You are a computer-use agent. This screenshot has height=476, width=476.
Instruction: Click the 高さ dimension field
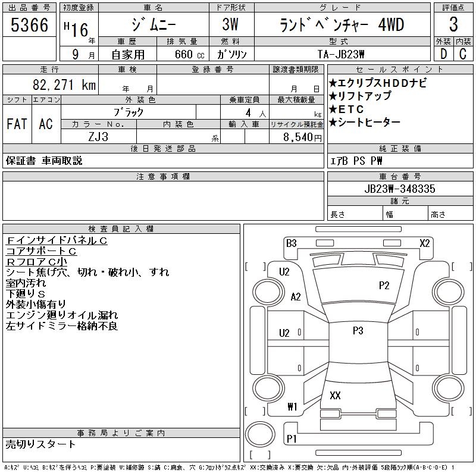(450, 214)
